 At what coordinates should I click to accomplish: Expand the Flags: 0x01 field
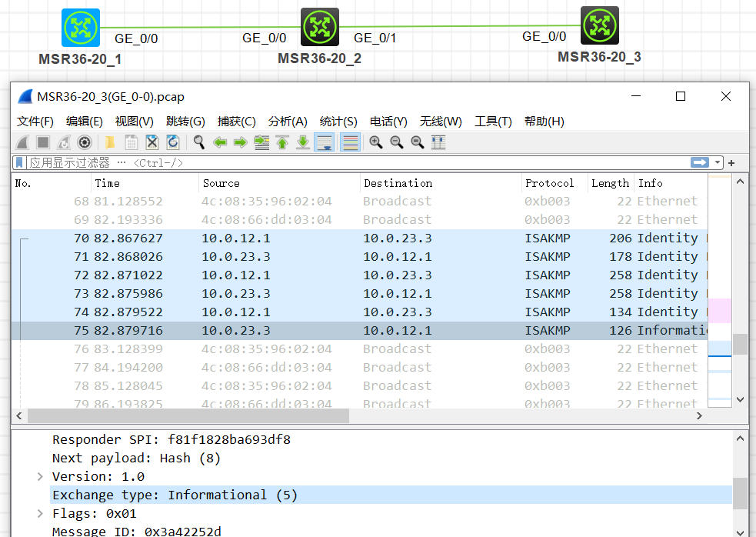tap(40, 514)
